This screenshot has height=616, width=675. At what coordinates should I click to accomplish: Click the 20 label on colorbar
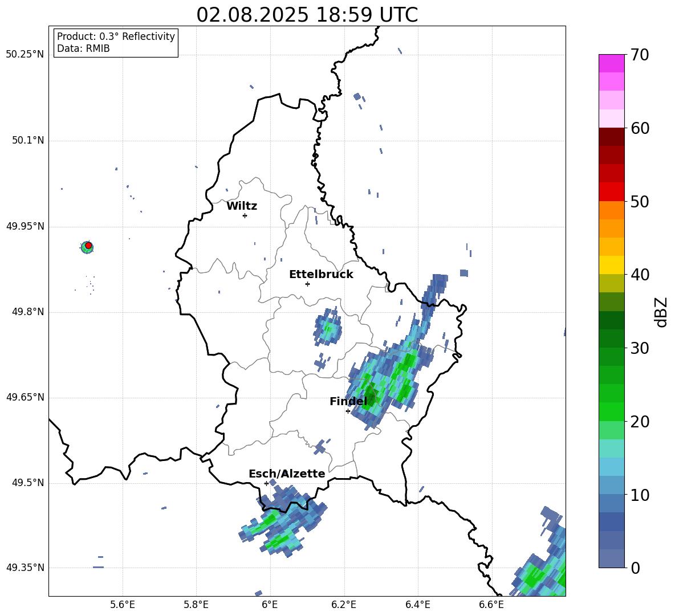pos(640,422)
